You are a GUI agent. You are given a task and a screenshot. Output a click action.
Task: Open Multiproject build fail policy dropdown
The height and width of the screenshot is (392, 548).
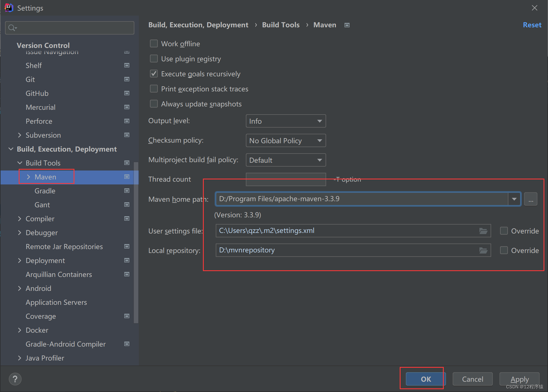tap(286, 160)
